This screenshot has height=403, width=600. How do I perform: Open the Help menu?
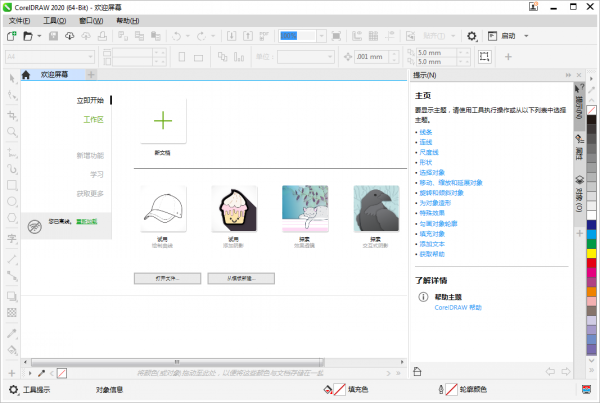tap(128, 21)
